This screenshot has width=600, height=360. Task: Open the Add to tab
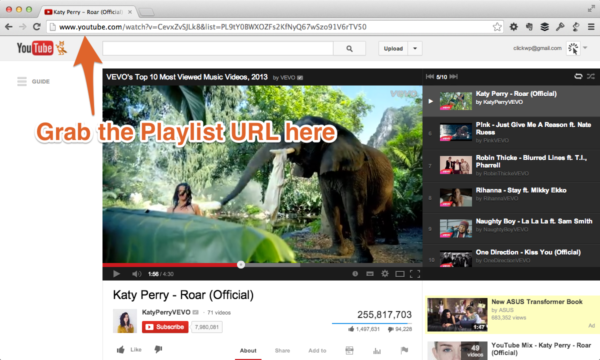[317, 350]
